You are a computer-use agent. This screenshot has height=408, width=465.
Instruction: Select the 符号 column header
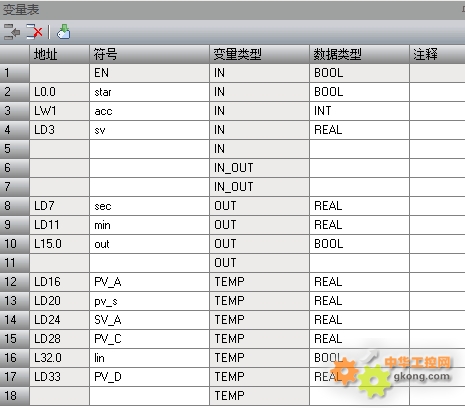point(149,54)
